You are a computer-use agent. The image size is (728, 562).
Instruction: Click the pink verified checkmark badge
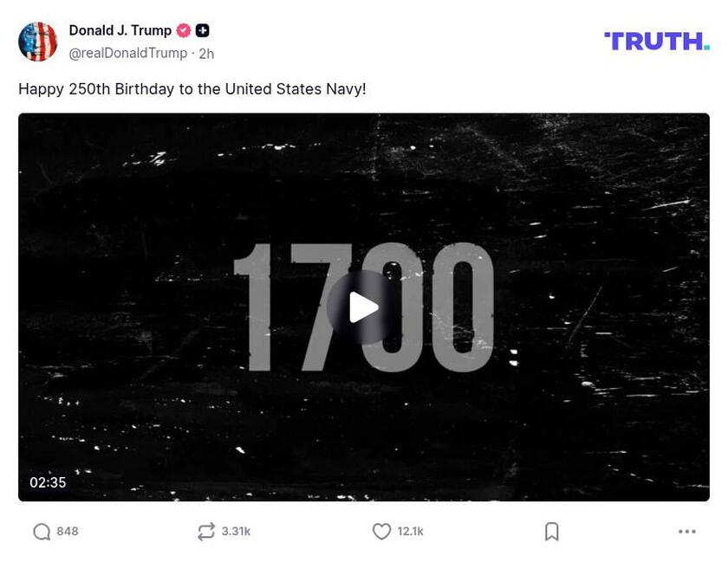(182, 29)
